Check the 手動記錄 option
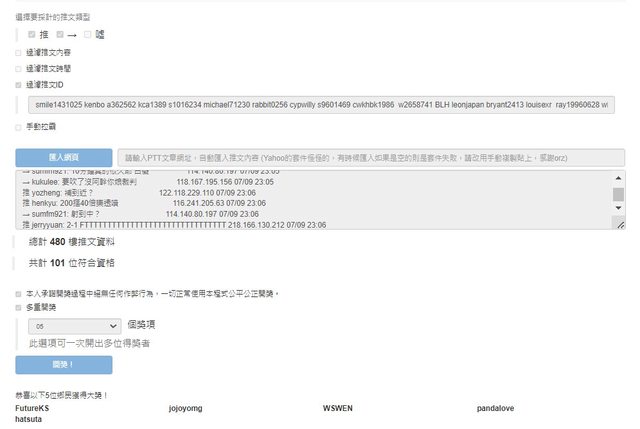 click(x=19, y=127)
